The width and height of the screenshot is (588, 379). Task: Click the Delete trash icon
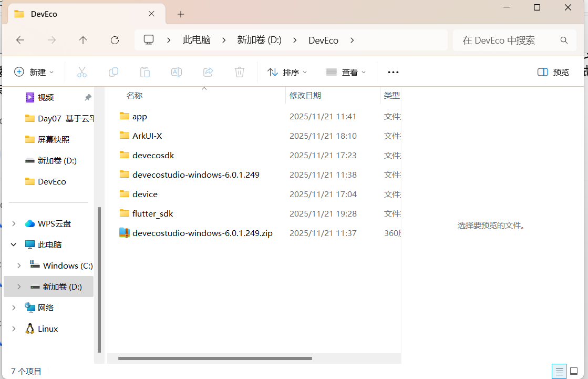[240, 72]
